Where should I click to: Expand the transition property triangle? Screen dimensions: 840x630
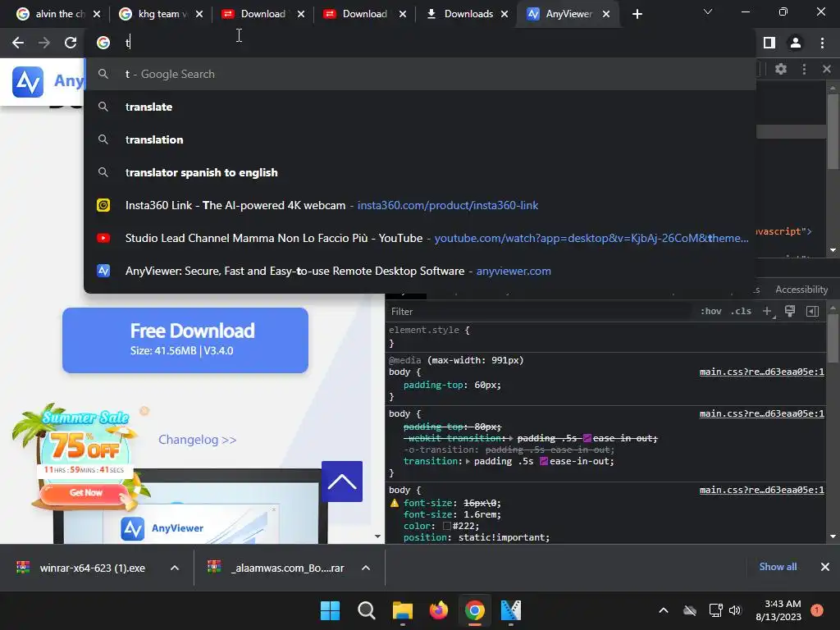coord(468,461)
